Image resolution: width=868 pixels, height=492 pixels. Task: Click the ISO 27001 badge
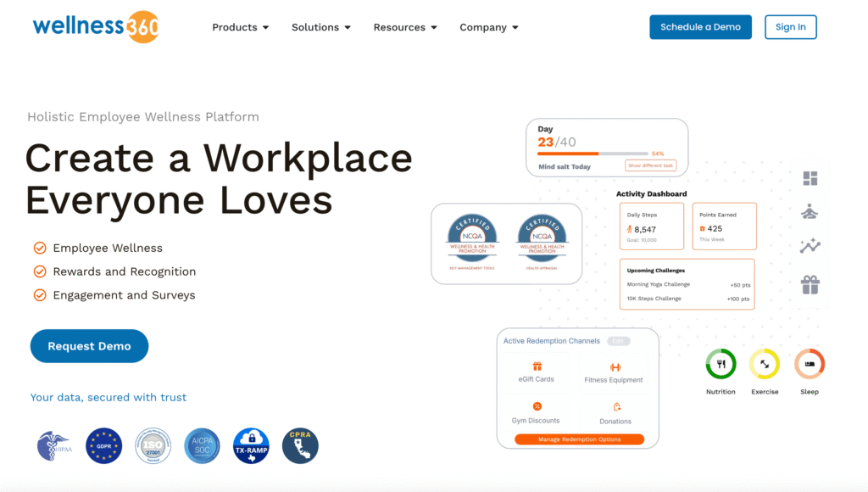(x=153, y=445)
